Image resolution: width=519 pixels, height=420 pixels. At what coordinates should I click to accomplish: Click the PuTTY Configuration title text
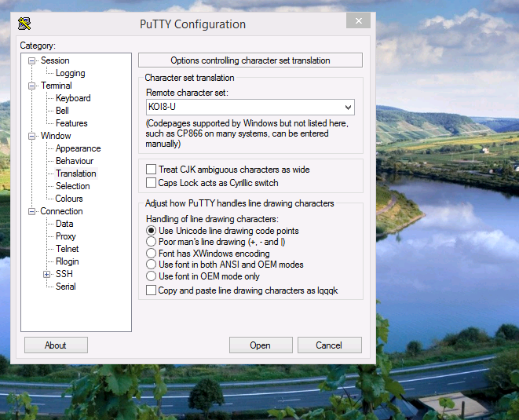click(192, 24)
